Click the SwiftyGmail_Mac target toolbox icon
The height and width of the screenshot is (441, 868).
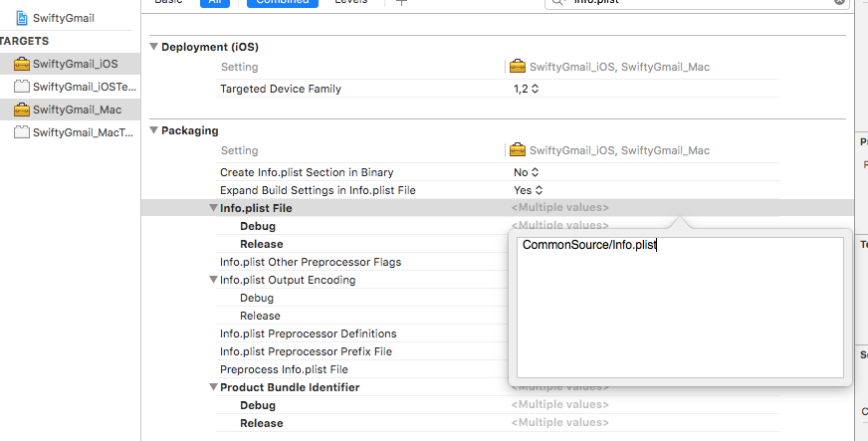coord(22,110)
